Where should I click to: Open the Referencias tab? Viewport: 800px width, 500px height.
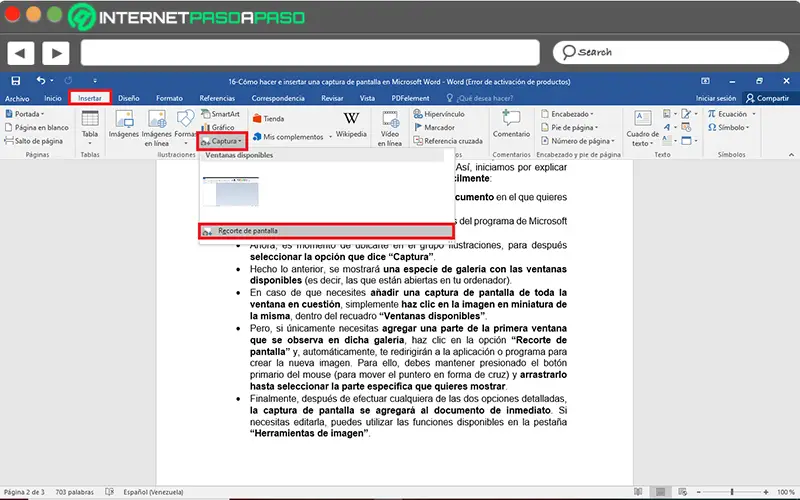click(x=217, y=98)
